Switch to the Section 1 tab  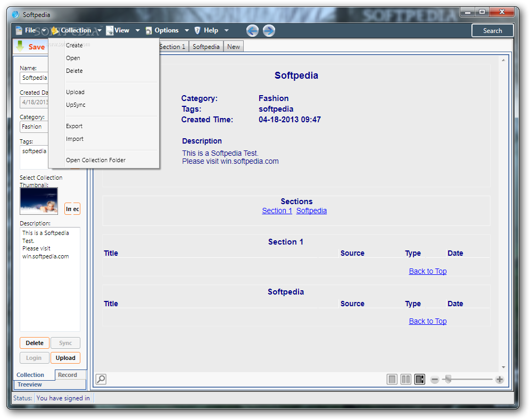[173, 47]
